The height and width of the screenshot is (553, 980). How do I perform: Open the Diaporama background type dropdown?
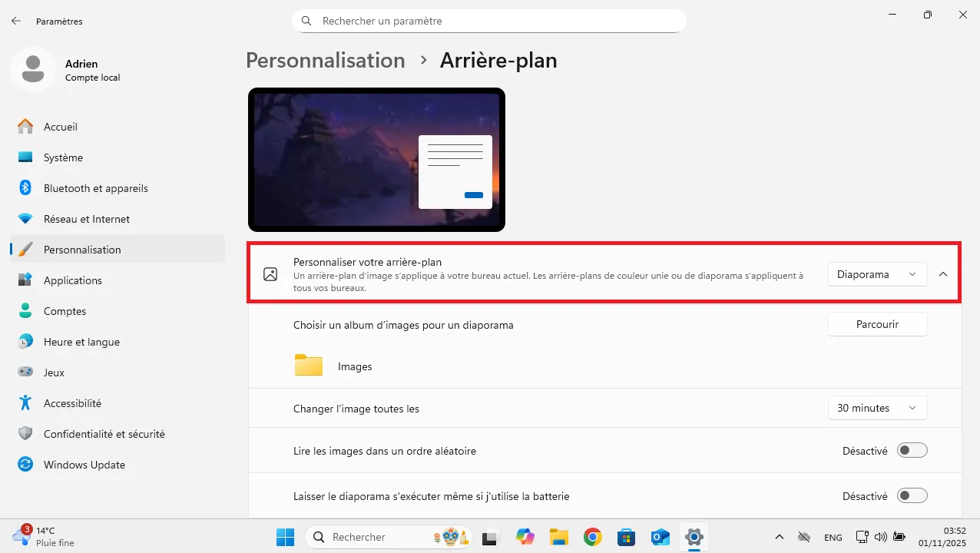coord(877,273)
